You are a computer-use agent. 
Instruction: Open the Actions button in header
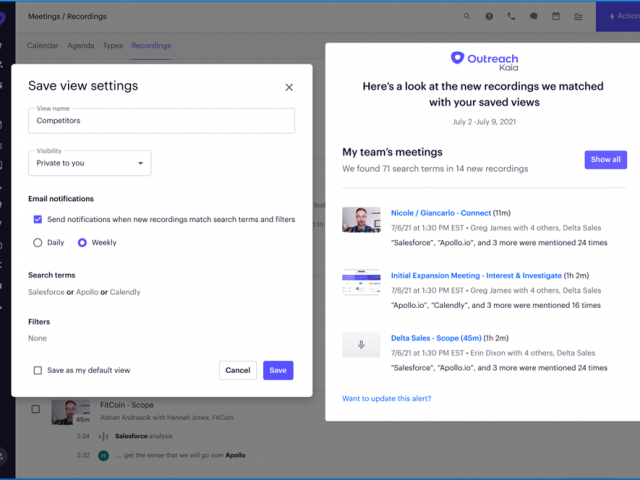tap(618, 16)
